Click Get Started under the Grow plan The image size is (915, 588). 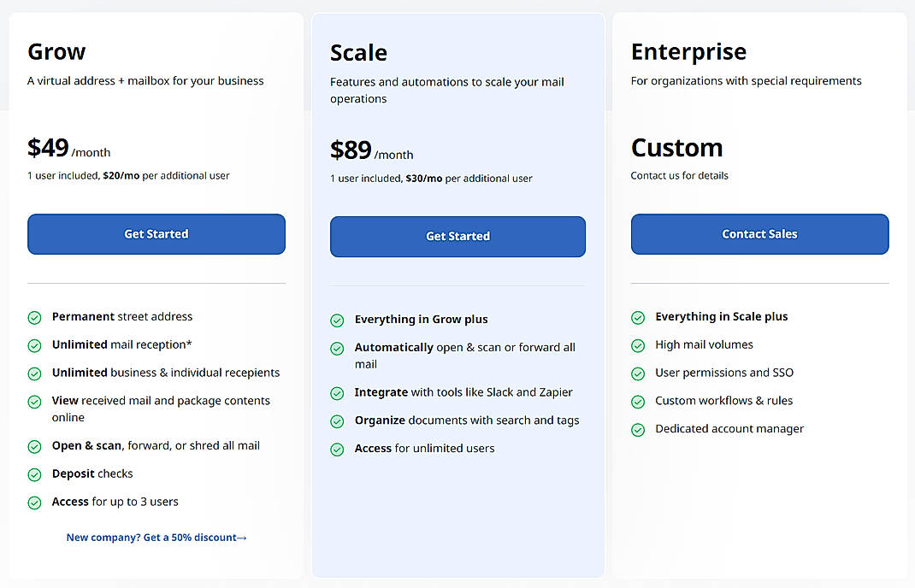coord(156,233)
